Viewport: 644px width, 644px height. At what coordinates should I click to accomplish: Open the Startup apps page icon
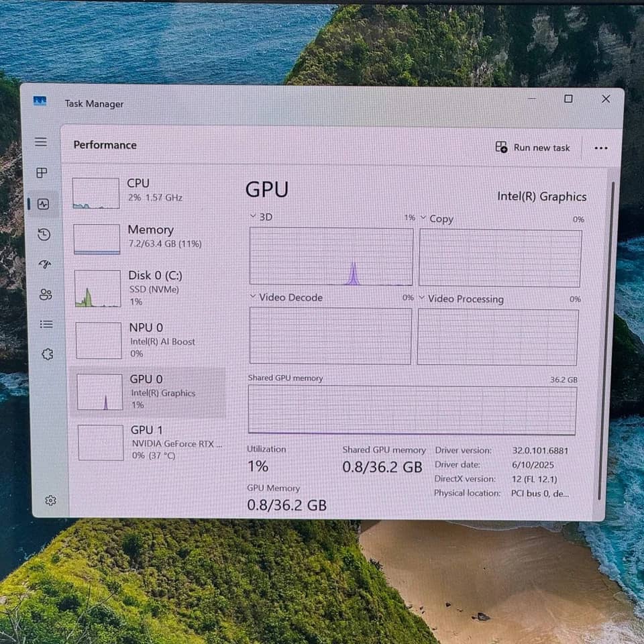(45, 264)
